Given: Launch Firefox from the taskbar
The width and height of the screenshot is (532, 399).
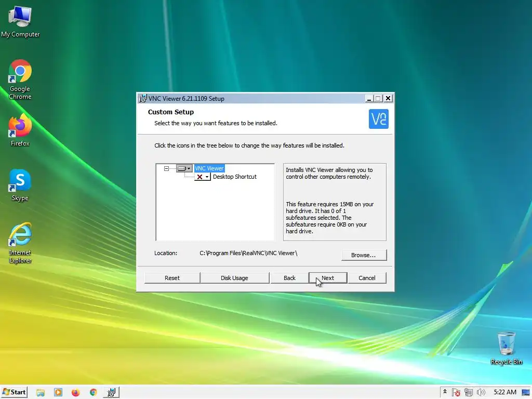Looking at the screenshot, I should pos(76,392).
